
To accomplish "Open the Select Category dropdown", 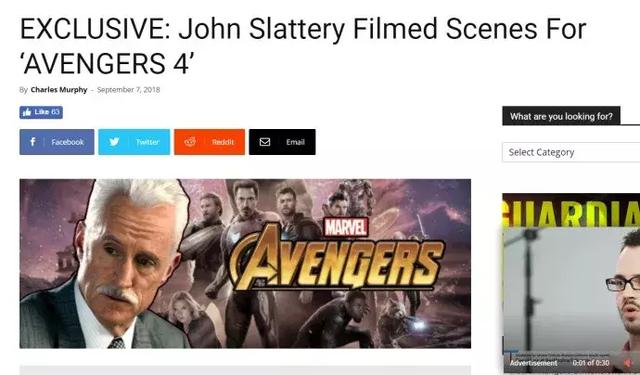I will click(571, 152).
